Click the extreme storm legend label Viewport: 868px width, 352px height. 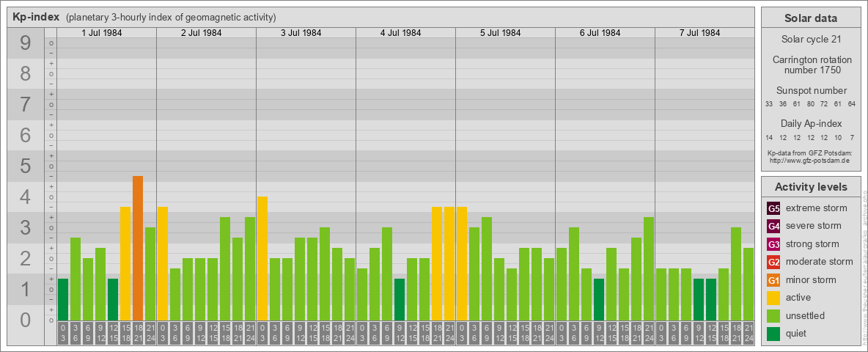tap(816, 208)
